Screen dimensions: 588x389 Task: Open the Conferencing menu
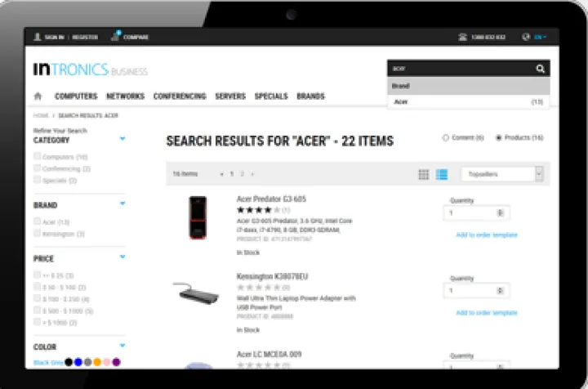(x=180, y=96)
